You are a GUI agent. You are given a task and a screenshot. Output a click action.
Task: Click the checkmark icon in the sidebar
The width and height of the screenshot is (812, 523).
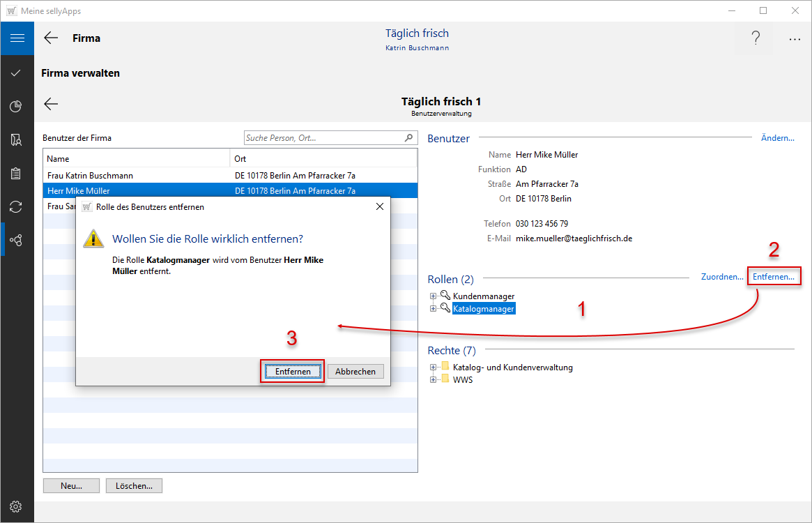coord(17,73)
